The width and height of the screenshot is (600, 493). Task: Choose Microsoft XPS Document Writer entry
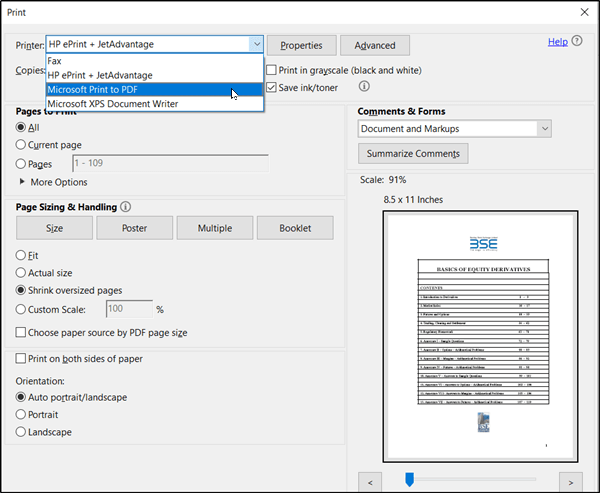(x=155, y=104)
